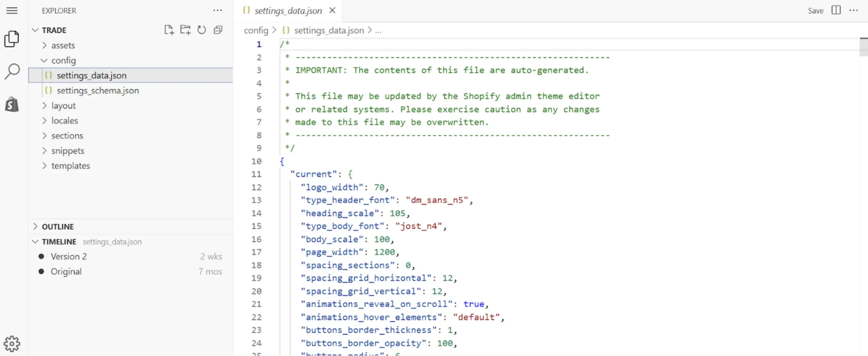Select Version 2 in the Timeline

[x=69, y=256]
